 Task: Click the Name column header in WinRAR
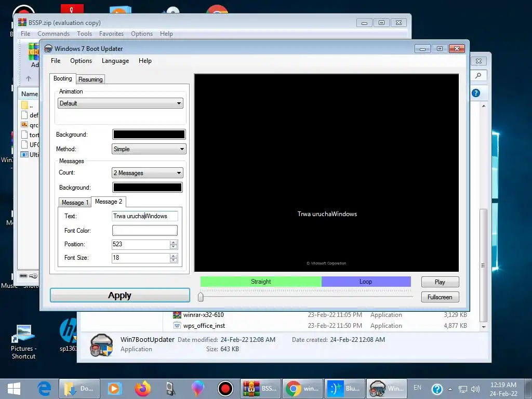[30, 94]
